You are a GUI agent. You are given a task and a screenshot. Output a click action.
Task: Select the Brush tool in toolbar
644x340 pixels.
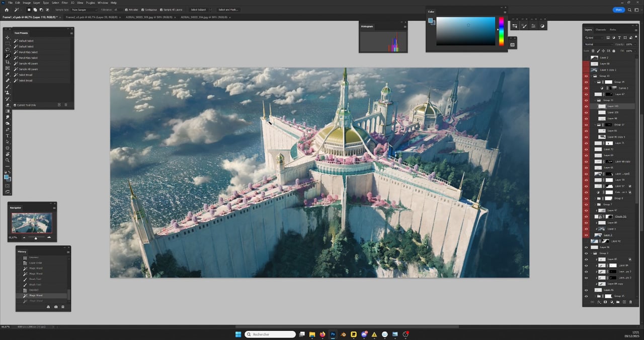[x=7, y=87]
